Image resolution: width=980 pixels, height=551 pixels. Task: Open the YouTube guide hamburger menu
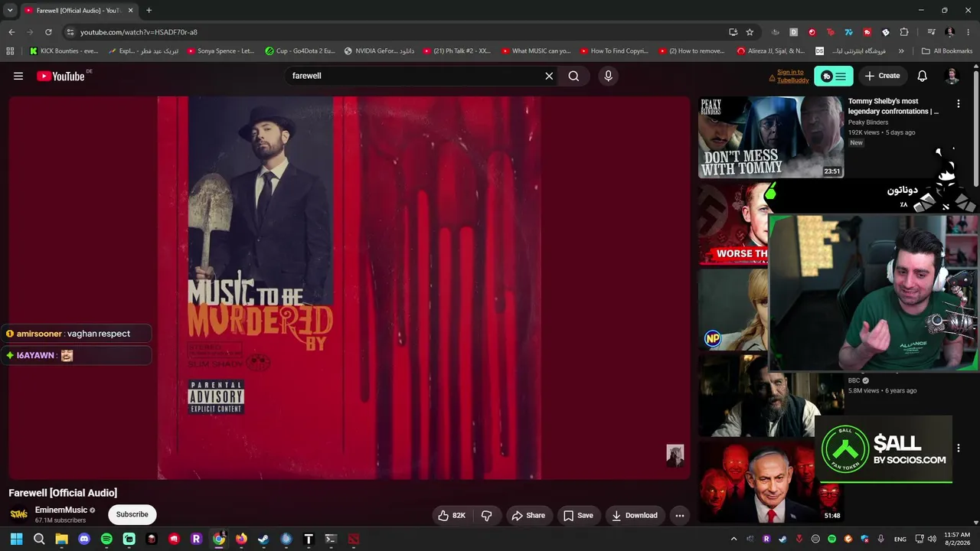click(18, 76)
